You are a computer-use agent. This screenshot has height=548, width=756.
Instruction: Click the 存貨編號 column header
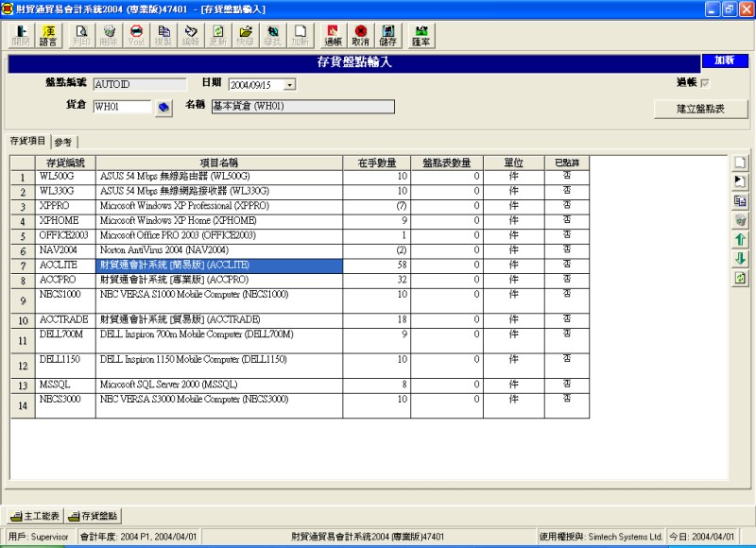coord(65,163)
